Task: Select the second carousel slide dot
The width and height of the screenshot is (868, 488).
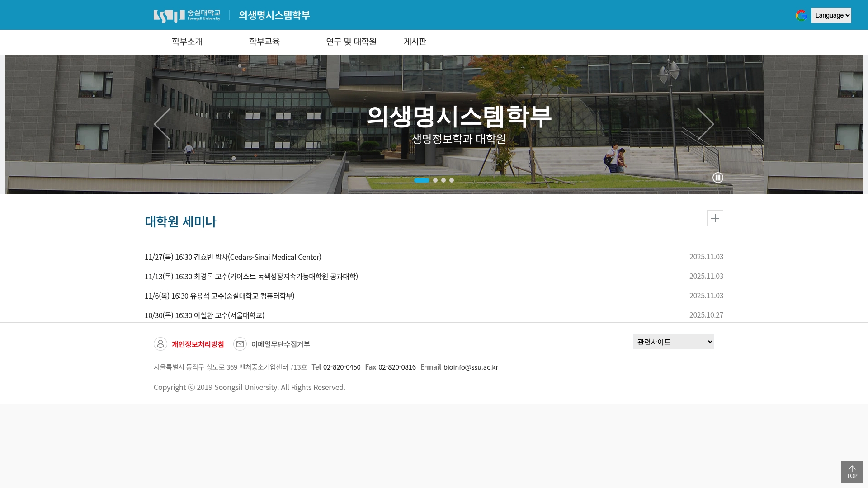Action: pyautogui.click(x=435, y=180)
